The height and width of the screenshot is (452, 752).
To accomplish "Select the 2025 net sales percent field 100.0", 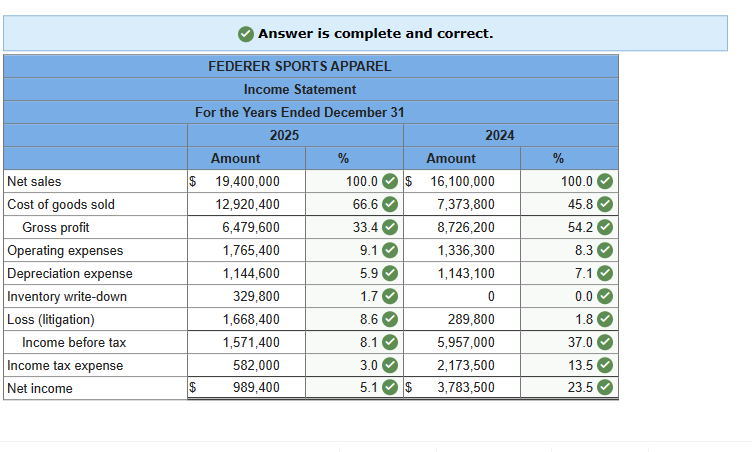I will [354, 181].
